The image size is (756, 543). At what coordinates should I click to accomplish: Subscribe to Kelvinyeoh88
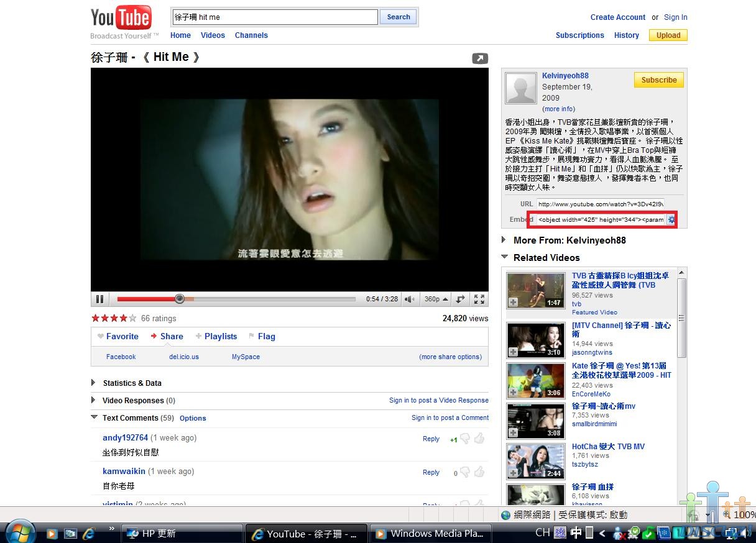click(659, 80)
